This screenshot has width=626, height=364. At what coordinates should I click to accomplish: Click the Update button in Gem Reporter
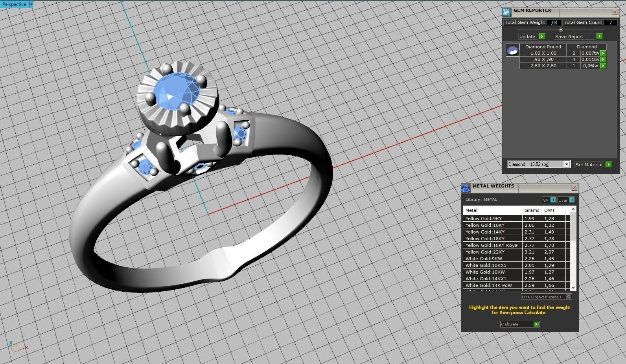tap(532, 36)
